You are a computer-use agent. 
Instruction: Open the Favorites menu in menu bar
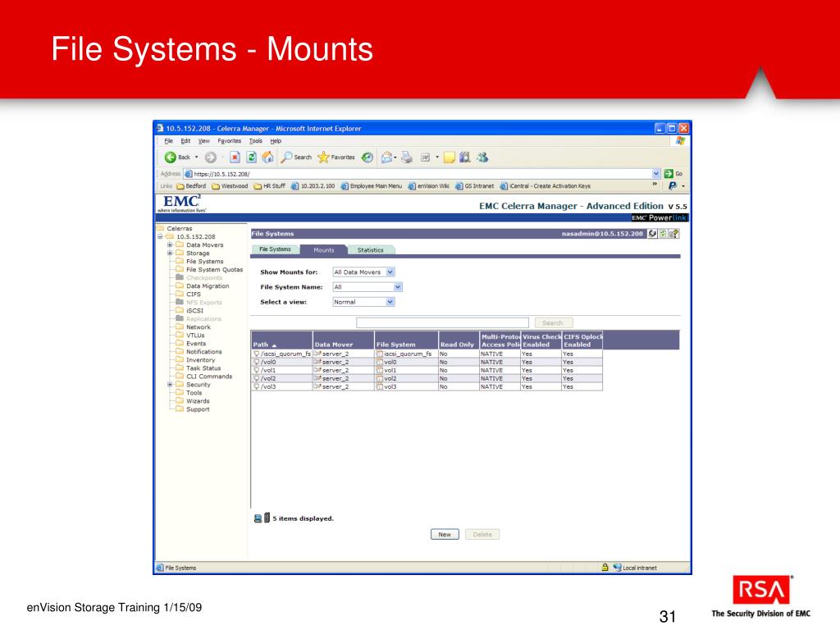tap(230, 141)
